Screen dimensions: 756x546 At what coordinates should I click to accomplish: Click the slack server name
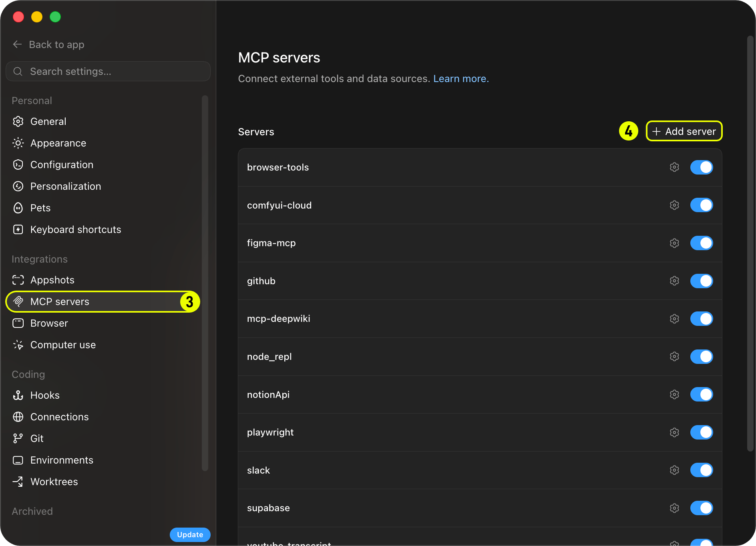[x=258, y=470]
